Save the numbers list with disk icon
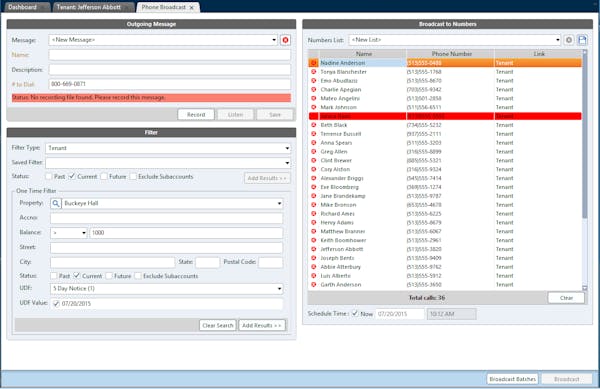This screenshot has width=600, height=389. 582,40
